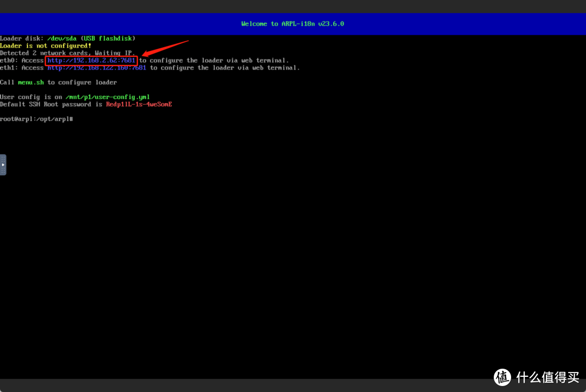Click the 'User config is on' text
The width and height of the screenshot is (586, 392).
pyautogui.click(x=31, y=97)
